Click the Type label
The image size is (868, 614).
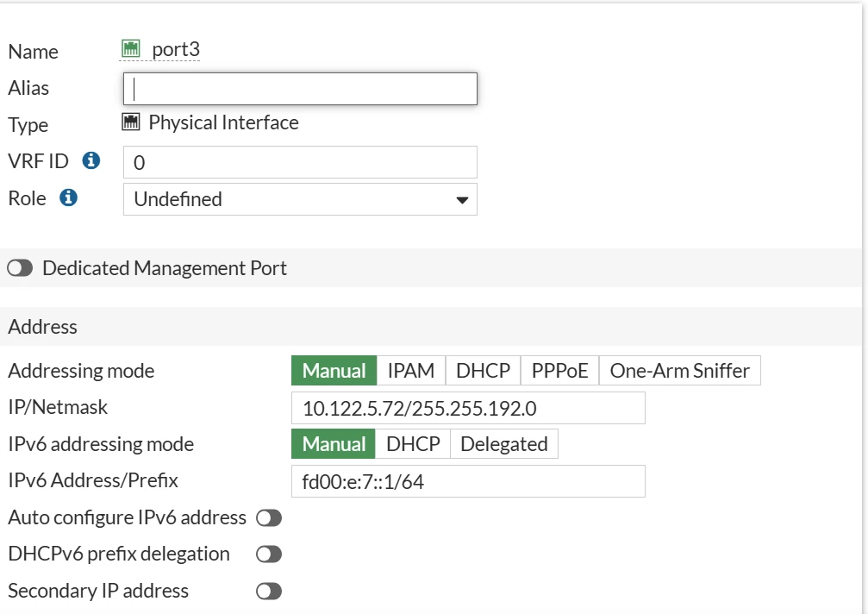[28, 125]
